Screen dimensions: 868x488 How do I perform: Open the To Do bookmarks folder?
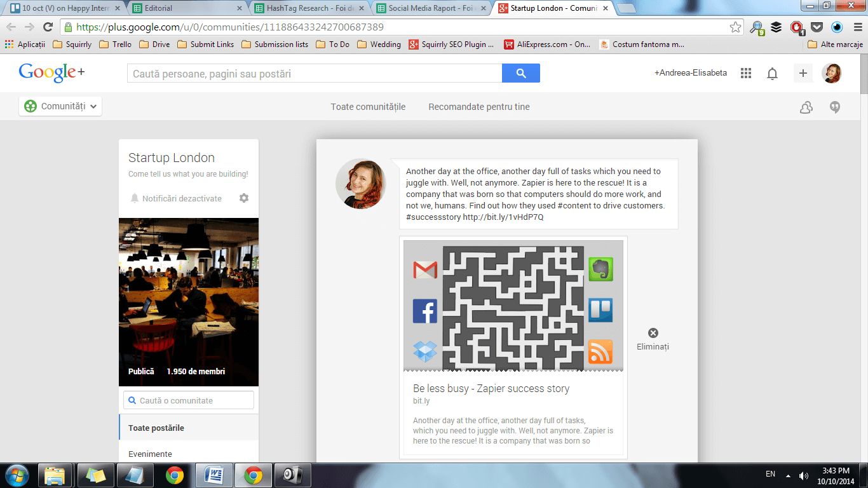tap(332, 44)
